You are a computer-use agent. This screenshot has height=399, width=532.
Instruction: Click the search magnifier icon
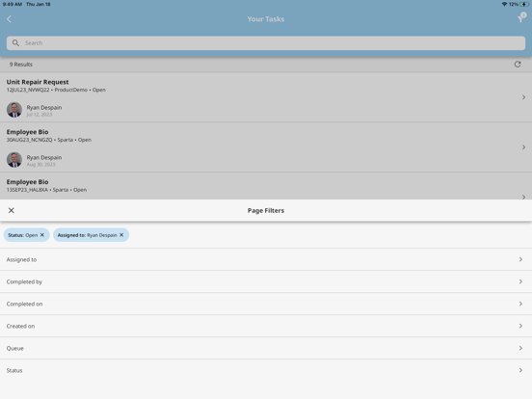[15, 43]
